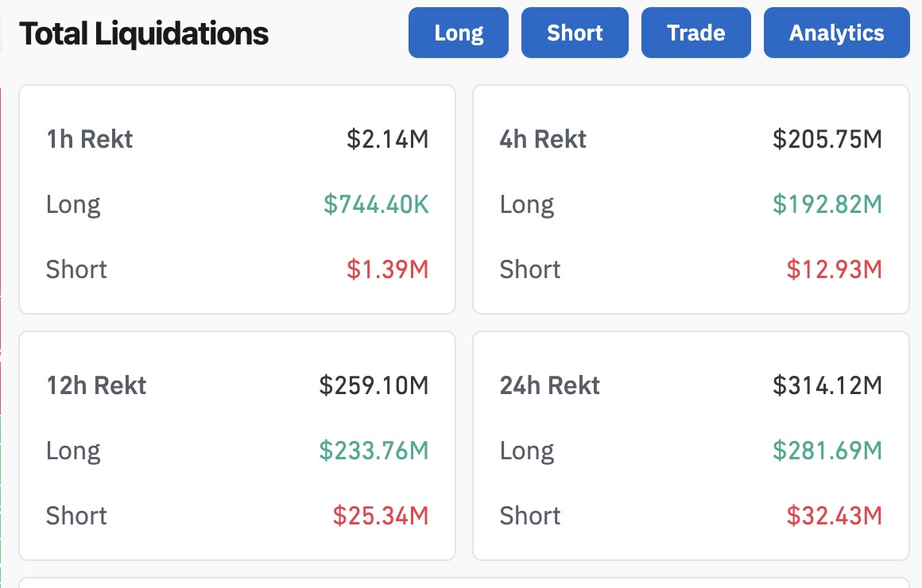Click the green $281.69M long amount

pos(827,451)
